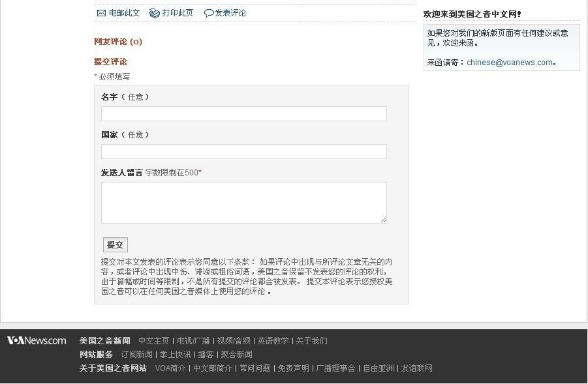Click the speech bubble icon beside 发表评论

[x=209, y=13]
